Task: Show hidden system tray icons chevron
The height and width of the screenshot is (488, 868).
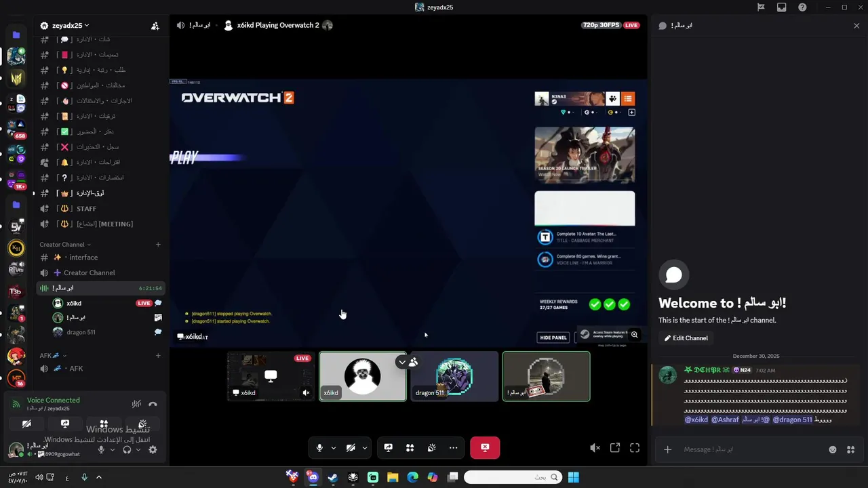Action: (99, 477)
